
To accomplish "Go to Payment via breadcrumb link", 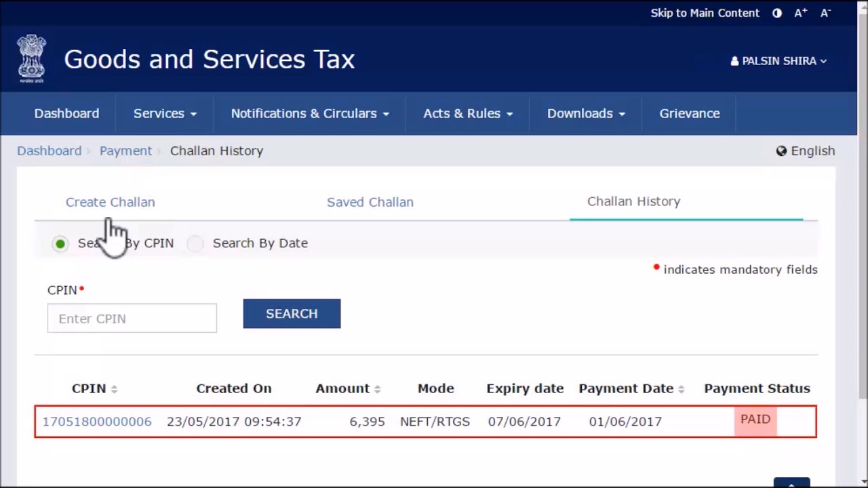I will 125,150.
